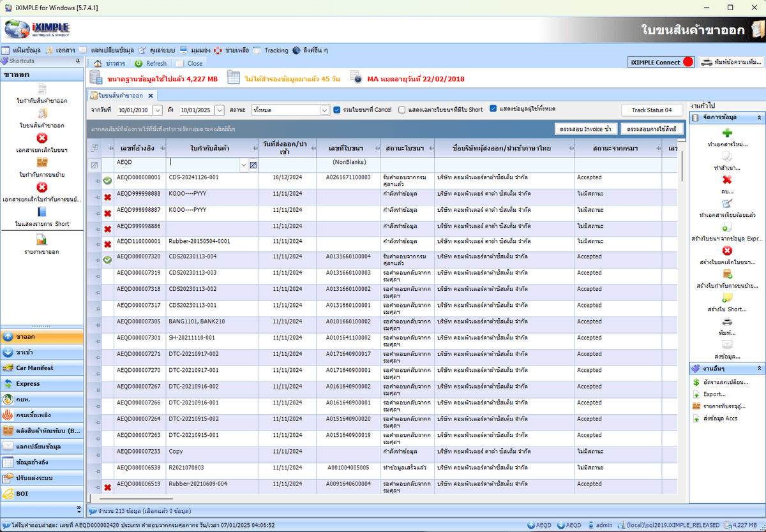Collapse the จัดการข้อมูล panel
The height and width of the screenshot is (532, 766).
point(759,118)
